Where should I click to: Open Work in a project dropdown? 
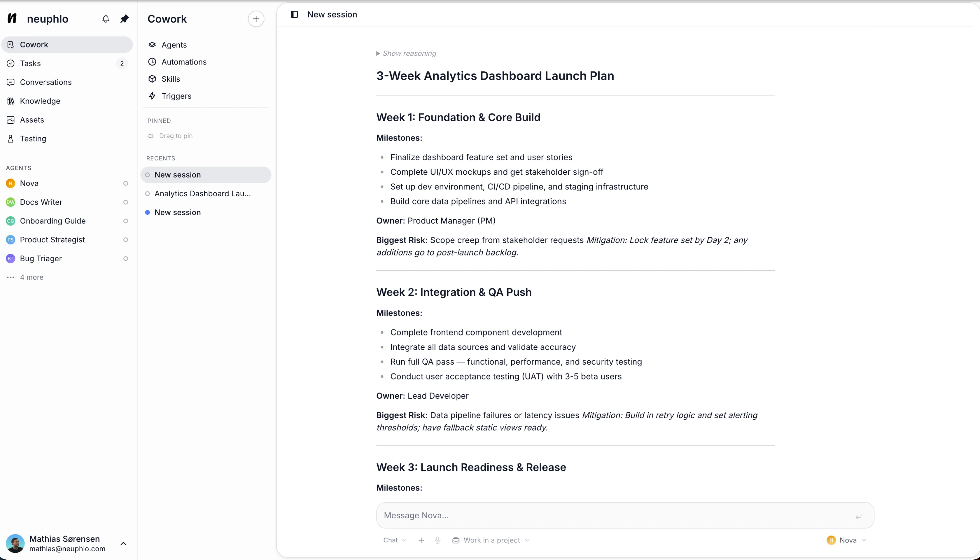[x=491, y=540]
